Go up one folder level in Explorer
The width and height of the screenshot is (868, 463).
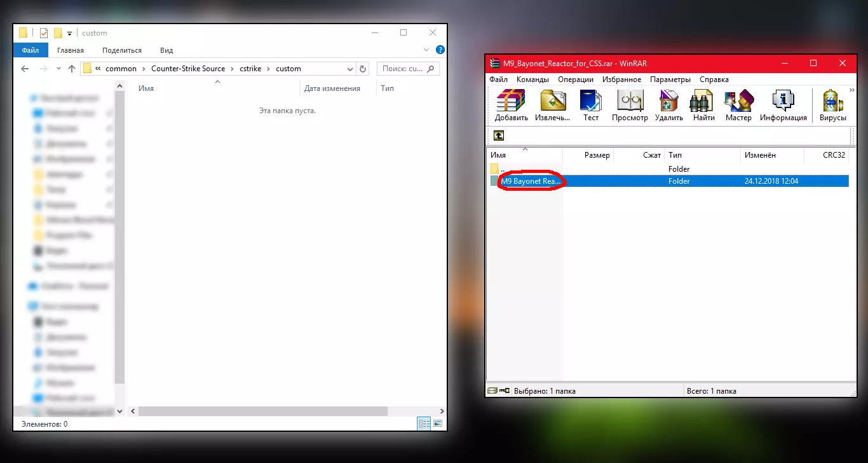(x=72, y=69)
